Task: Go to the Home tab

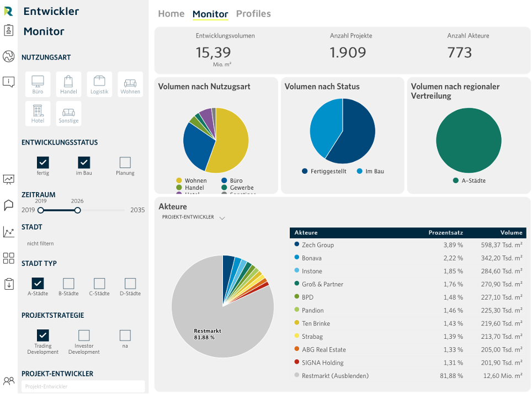Action: 171,14
